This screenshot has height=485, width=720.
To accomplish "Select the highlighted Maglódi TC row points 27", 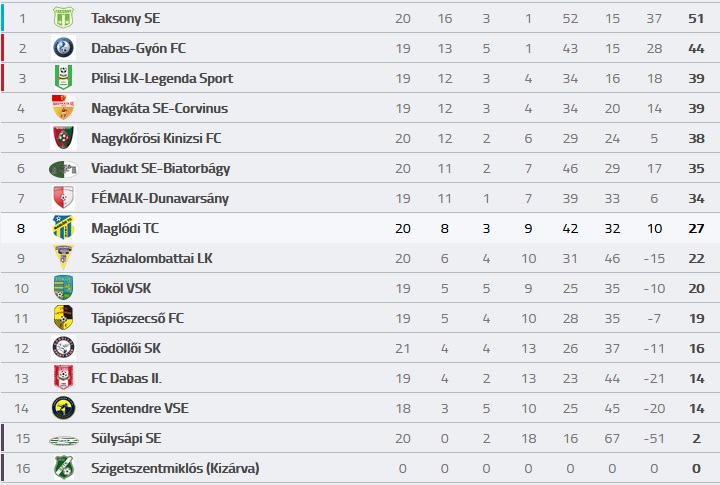I will [x=696, y=228].
